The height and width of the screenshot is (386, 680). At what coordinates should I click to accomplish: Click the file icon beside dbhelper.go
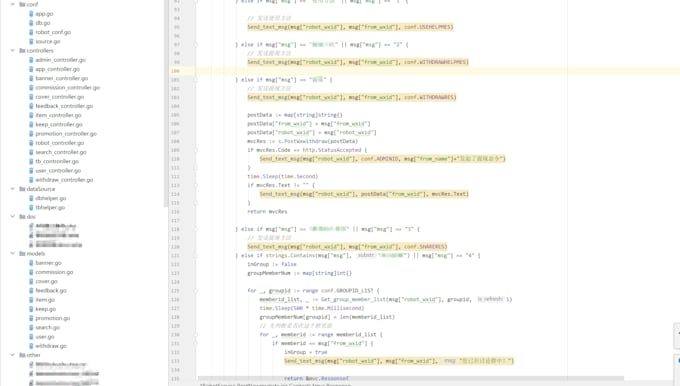(31, 198)
